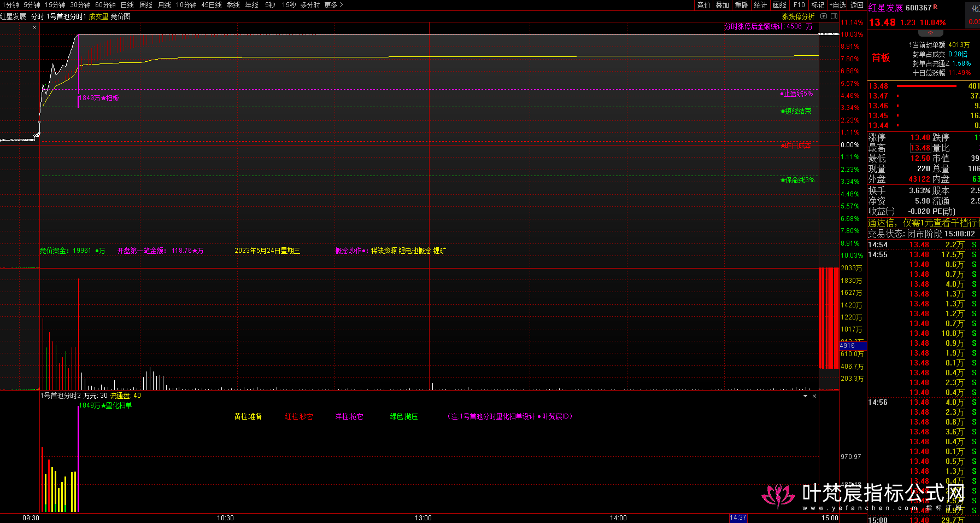Expand the 更多 periods menu
Image resolution: width=980 pixels, height=523 pixels.
coord(333,5)
